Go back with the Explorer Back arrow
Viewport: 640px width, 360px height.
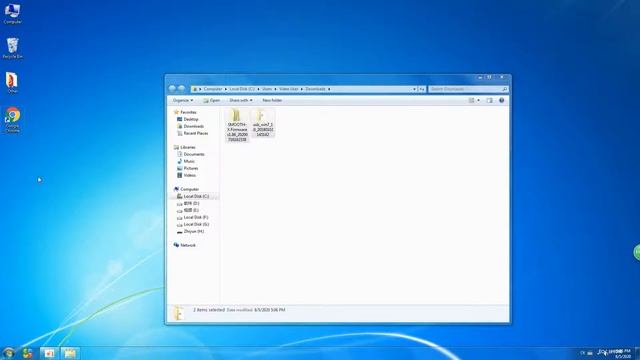pyautogui.click(x=172, y=89)
